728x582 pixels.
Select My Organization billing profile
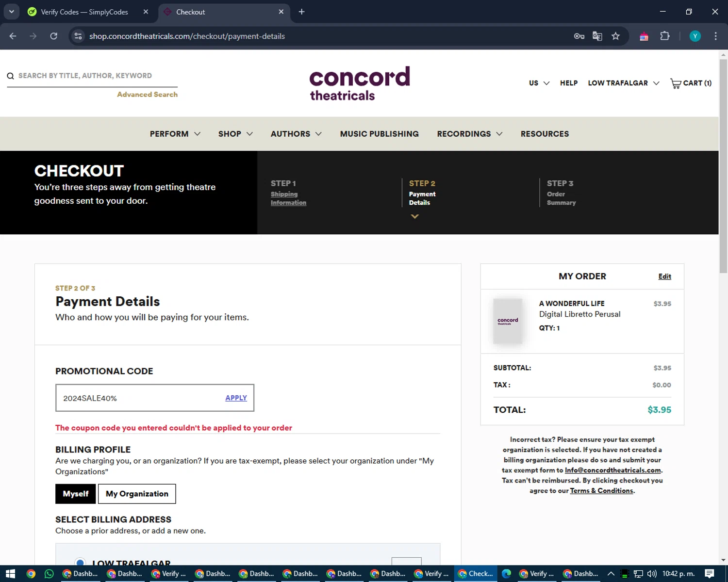click(137, 494)
